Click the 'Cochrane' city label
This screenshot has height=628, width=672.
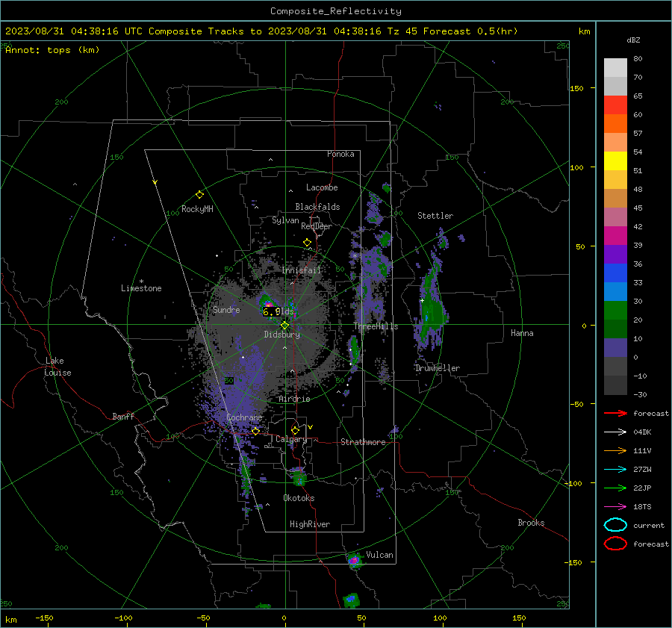(x=244, y=417)
